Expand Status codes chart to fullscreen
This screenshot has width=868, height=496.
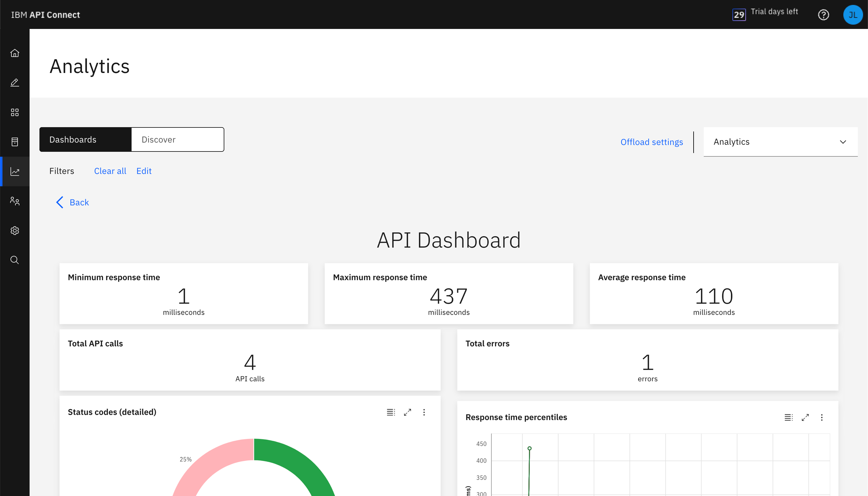pyautogui.click(x=408, y=412)
